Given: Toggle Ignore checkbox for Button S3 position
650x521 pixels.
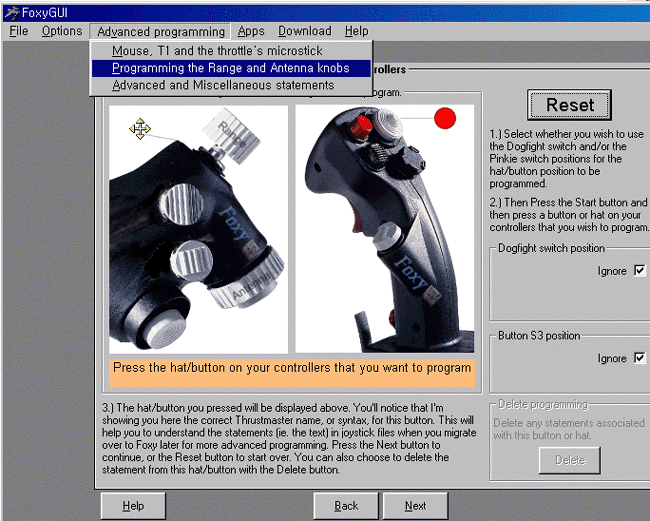Looking at the screenshot, I should pyautogui.click(x=640, y=358).
